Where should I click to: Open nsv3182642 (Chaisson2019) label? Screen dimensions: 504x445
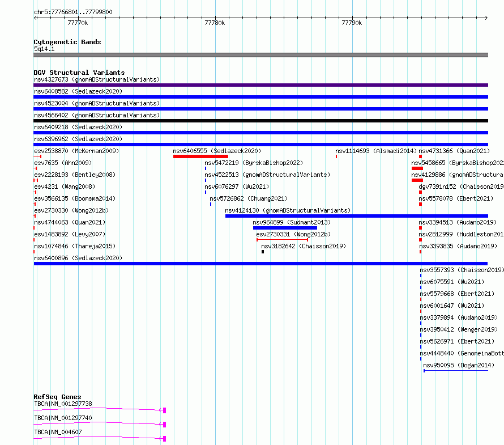(304, 246)
